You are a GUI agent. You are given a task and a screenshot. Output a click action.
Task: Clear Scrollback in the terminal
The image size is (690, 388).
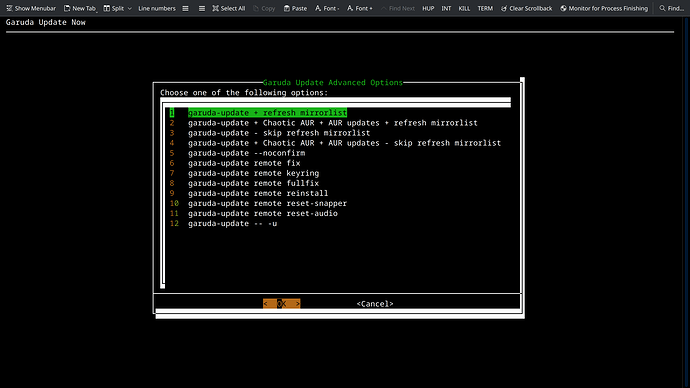click(526, 8)
